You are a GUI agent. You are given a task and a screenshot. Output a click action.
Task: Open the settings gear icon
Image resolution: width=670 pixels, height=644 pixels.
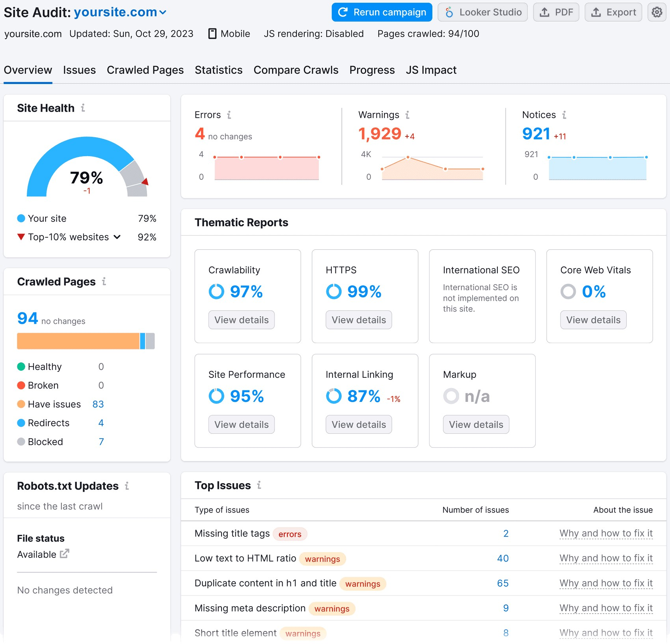pyautogui.click(x=657, y=12)
